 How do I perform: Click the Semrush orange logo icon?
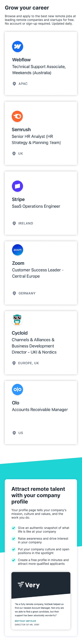(x=17, y=116)
